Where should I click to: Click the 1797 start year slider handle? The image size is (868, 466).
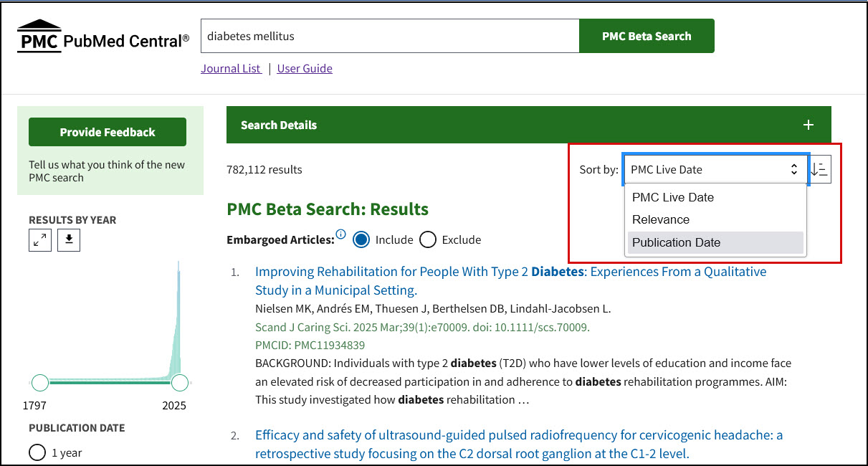click(x=40, y=383)
